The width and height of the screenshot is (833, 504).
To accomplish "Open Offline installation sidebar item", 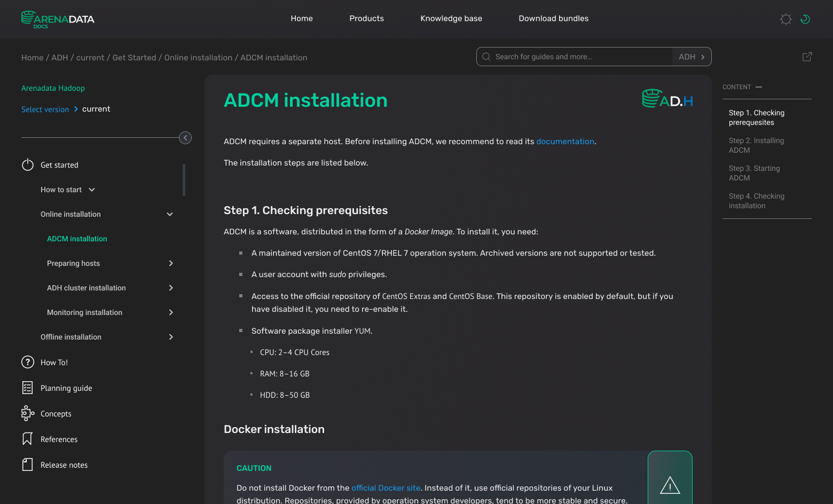I will pyautogui.click(x=71, y=337).
